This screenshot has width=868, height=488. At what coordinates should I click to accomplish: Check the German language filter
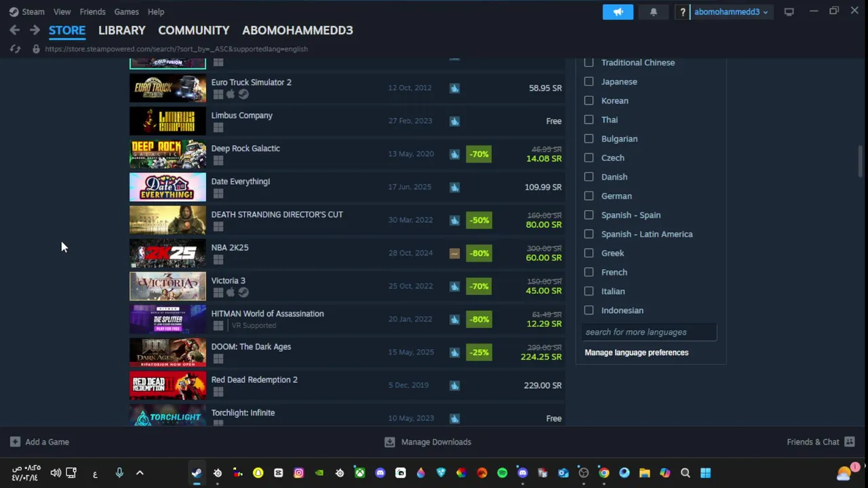pyautogui.click(x=589, y=196)
